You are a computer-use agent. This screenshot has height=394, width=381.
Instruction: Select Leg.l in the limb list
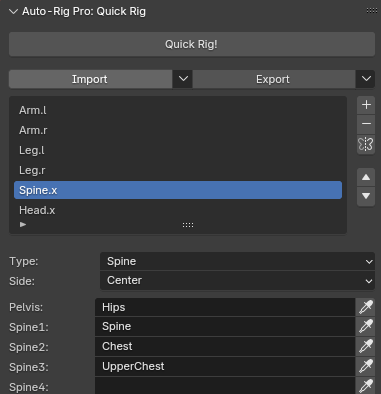tap(178, 150)
